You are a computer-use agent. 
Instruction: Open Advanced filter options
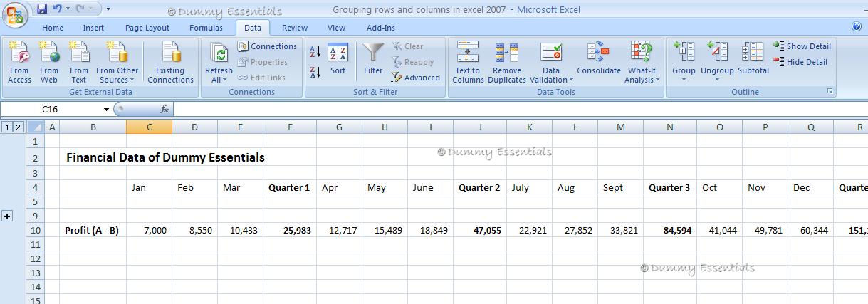[x=417, y=78]
